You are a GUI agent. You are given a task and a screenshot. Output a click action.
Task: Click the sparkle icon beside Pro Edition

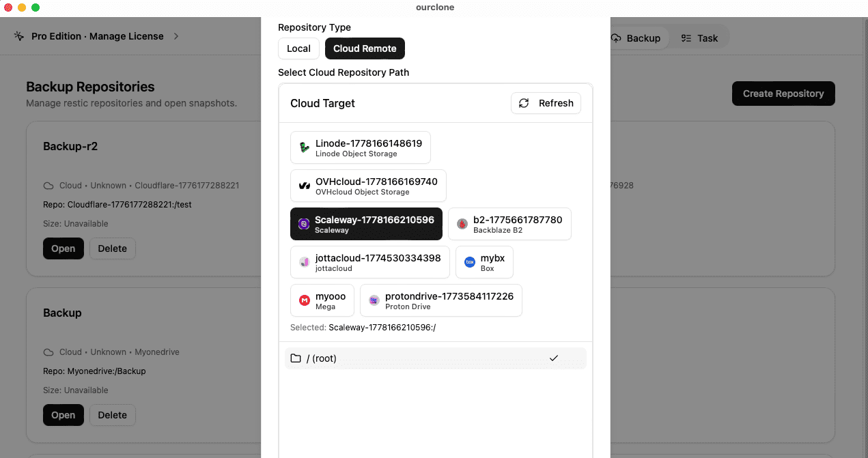[x=19, y=36]
